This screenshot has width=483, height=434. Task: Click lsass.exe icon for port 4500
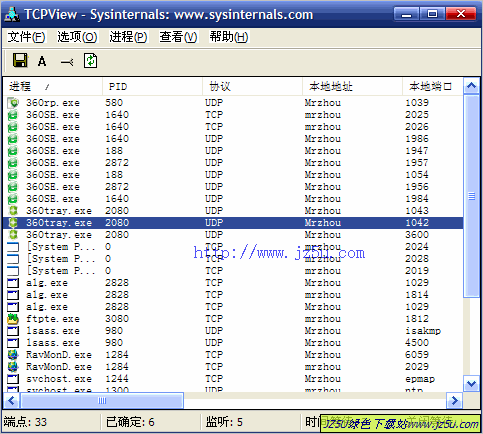pos(13,343)
